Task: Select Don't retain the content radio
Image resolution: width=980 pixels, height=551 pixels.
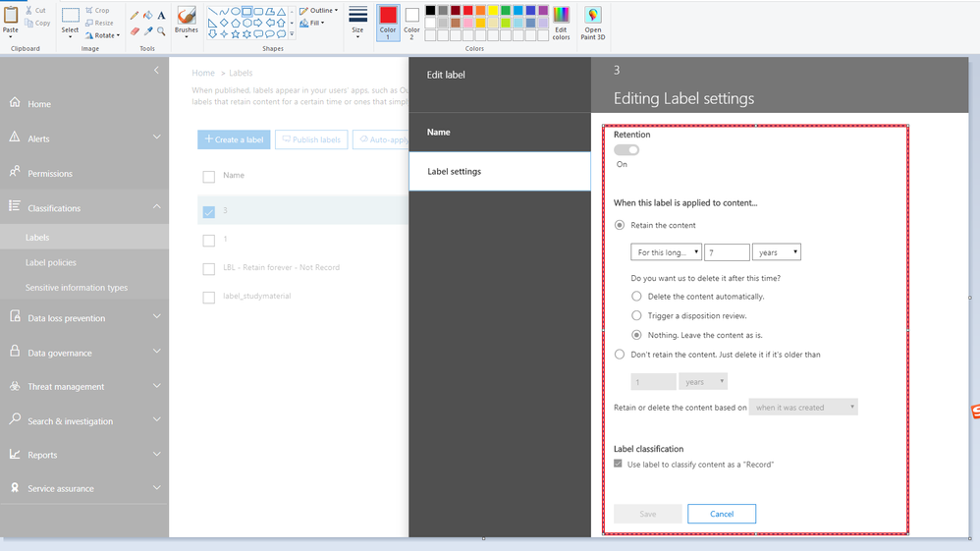Action: [620, 355]
